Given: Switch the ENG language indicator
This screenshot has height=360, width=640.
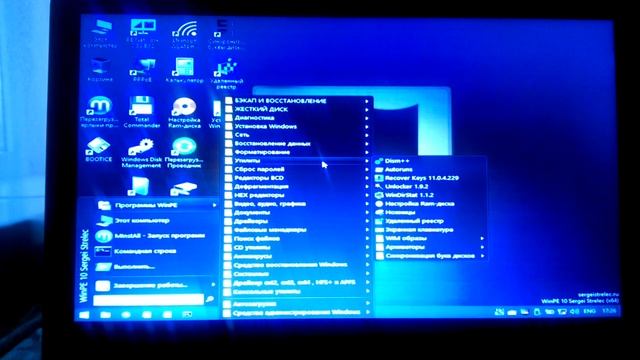Looking at the screenshot, I should (589, 311).
